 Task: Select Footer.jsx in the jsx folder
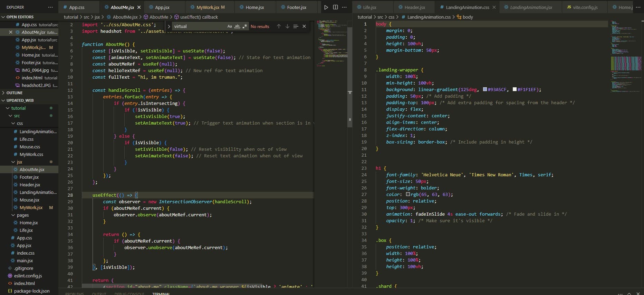pyautogui.click(x=29, y=177)
